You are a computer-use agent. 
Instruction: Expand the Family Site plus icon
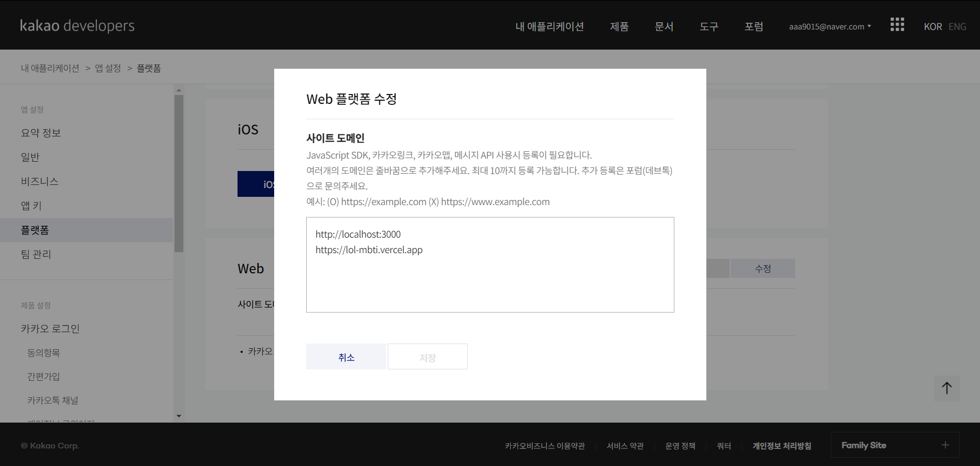click(945, 445)
